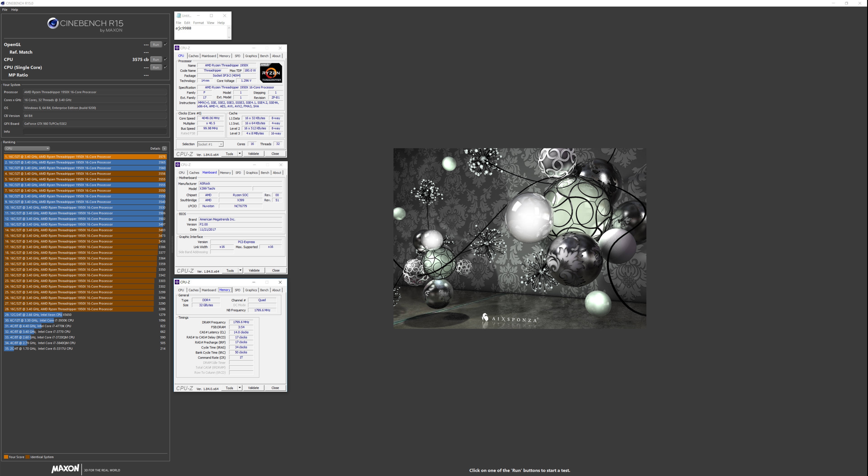868x476 pixels.
Task: Open About tab in top CPU-Z window
Action: pos(276,56)
